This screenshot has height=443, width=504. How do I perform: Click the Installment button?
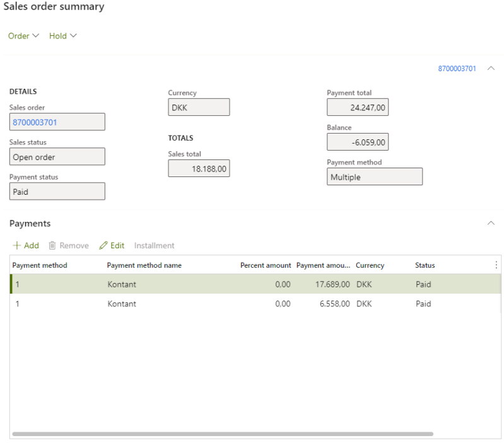pyautogui.click(x=154, y=245)
